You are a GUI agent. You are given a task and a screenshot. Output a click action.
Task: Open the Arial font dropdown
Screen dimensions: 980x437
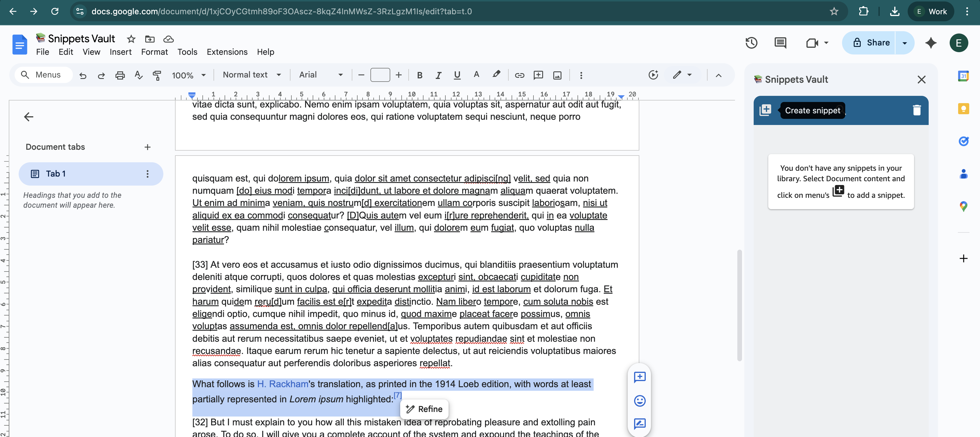[x=321, y=75]
